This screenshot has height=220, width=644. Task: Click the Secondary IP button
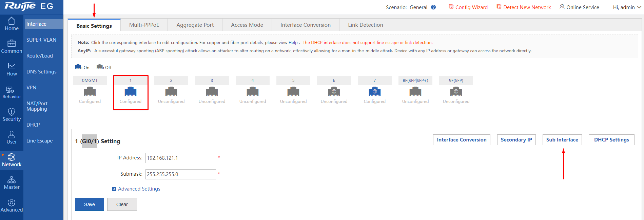(x=516, y=140)
